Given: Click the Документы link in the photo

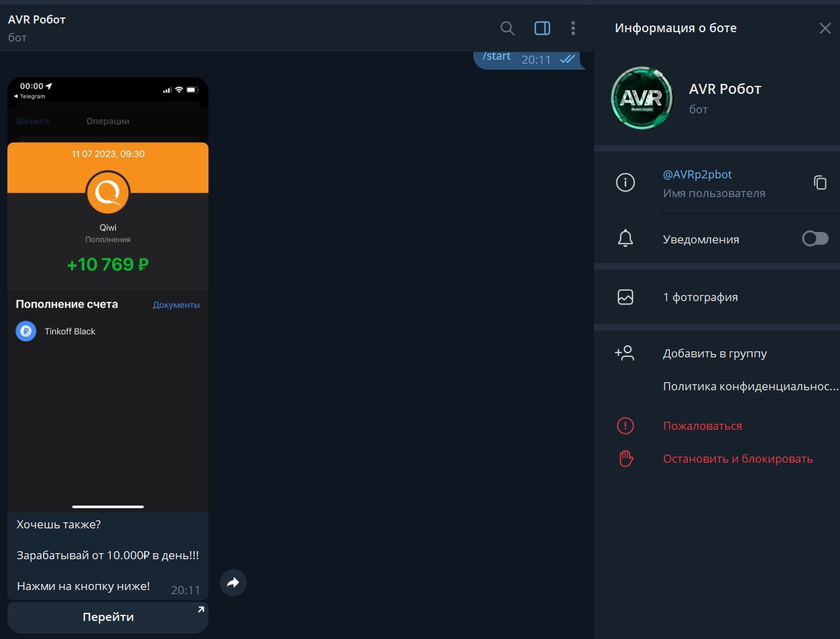Looking at the screenshot, I should pos(176,305).
